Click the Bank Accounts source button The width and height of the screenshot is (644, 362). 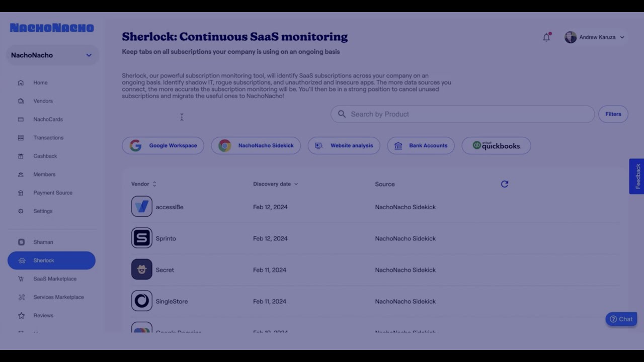coord(421,146)
